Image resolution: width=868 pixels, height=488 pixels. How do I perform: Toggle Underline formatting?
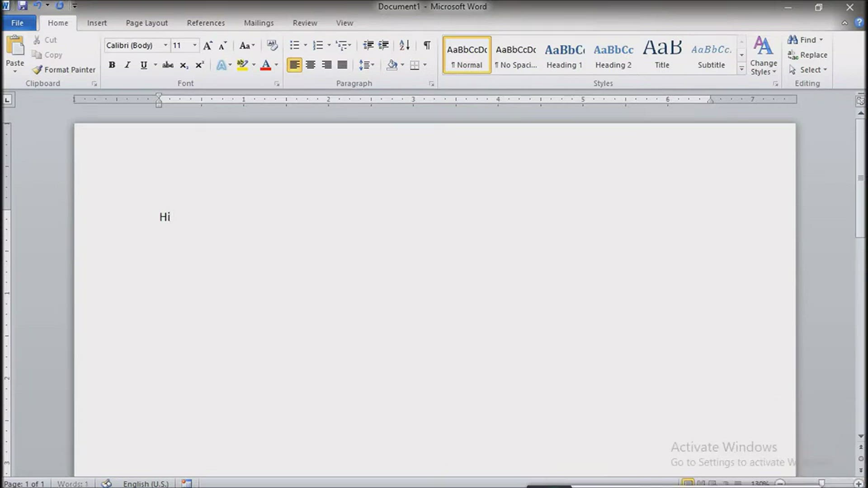144,65
